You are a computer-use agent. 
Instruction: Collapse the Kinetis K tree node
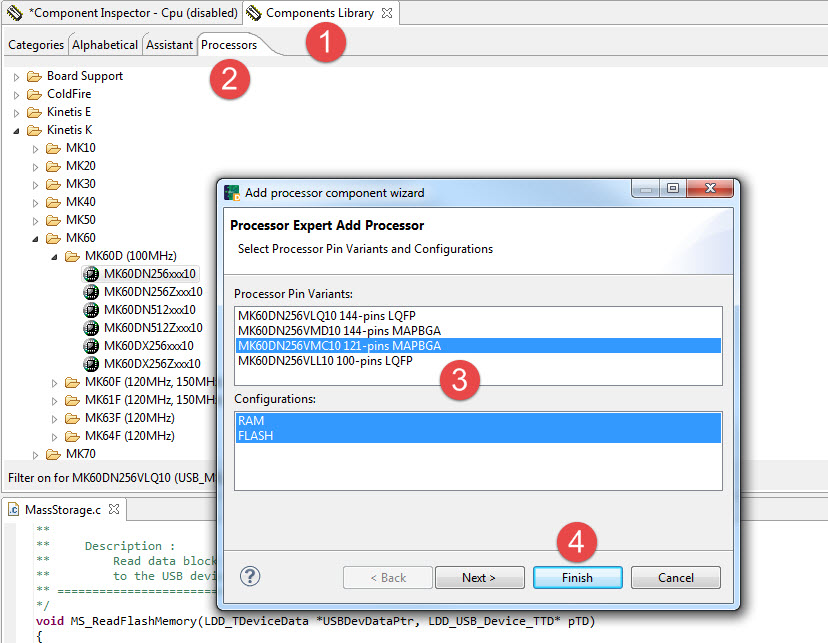(16, 131)
